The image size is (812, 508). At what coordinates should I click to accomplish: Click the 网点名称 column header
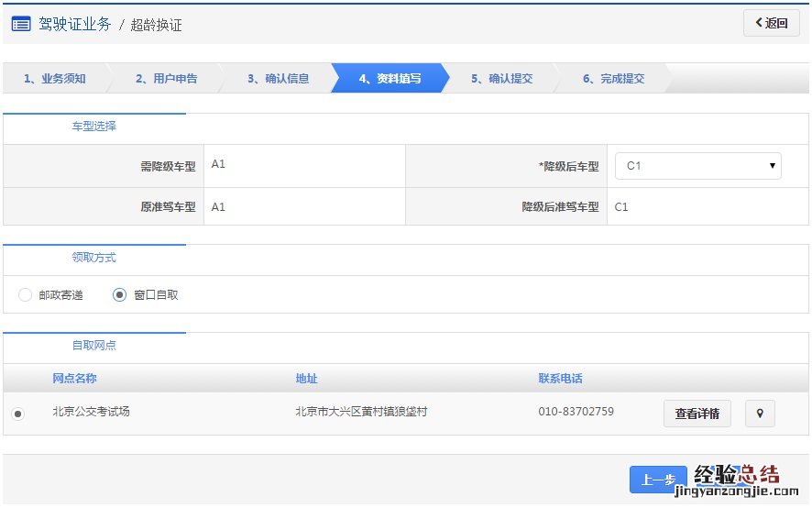74,379
